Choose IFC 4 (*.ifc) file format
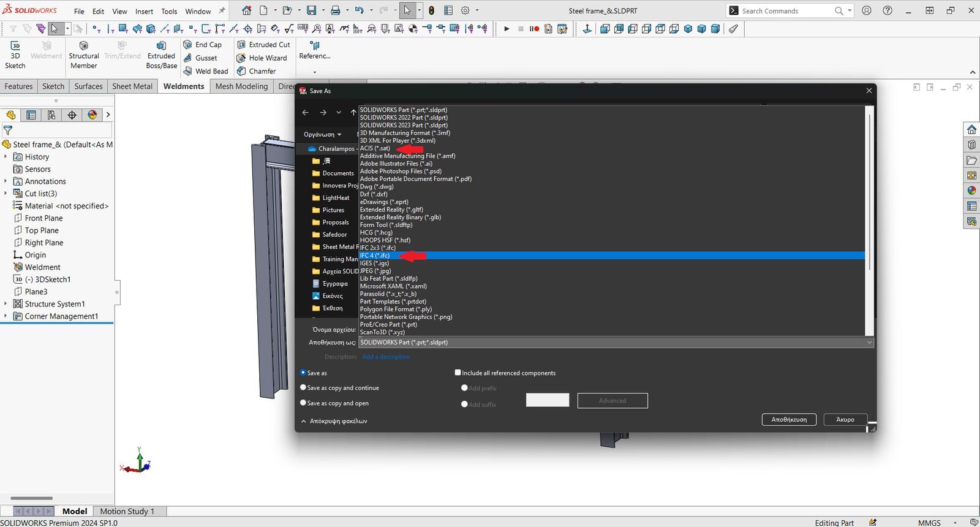Viewport: 980px width, 527px height. pos(375,256)
